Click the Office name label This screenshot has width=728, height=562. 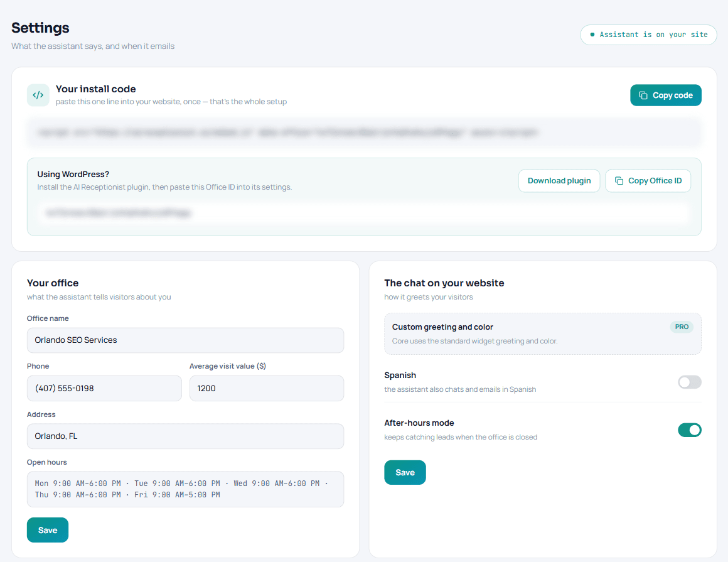(x=47, y=318)
